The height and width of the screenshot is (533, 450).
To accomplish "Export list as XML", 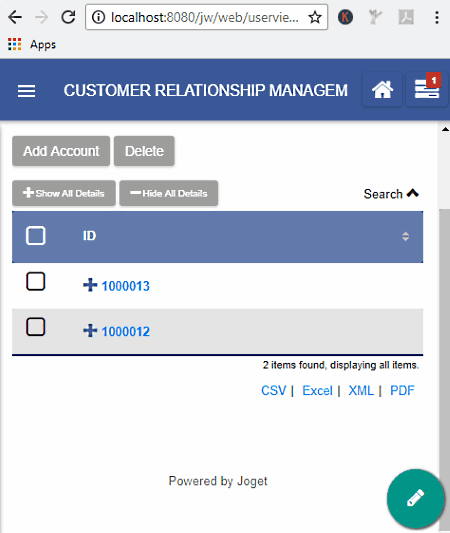I will pos(361,391).
